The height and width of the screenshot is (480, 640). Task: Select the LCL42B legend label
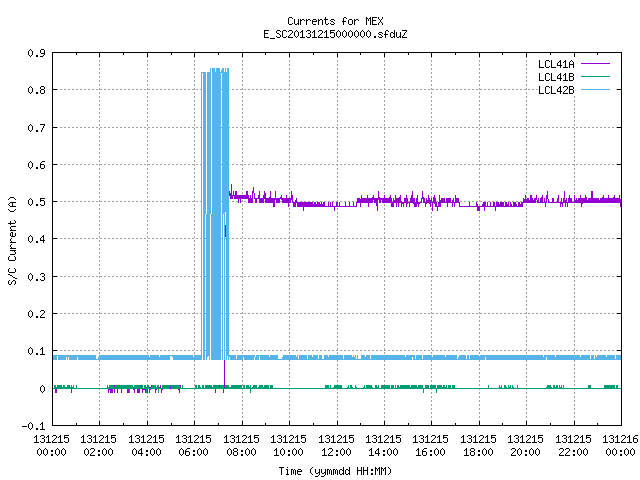click(556, 90)
